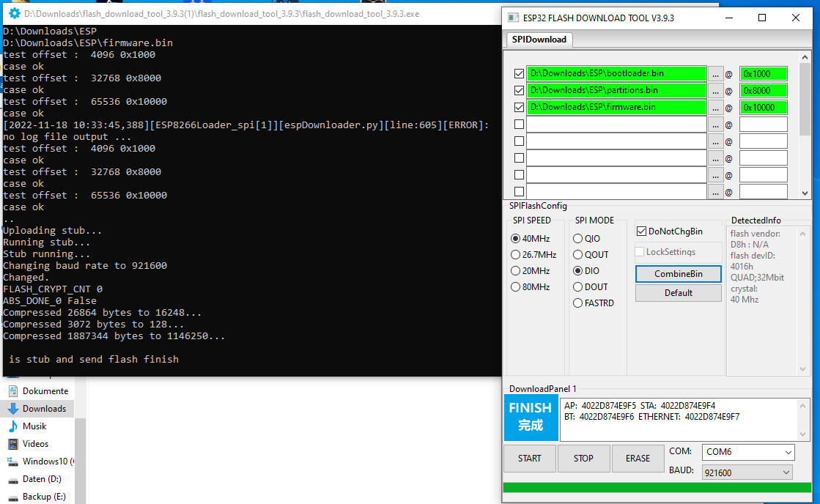Click the ERASE button
This screenshot has width=820, height=504.
638,459
